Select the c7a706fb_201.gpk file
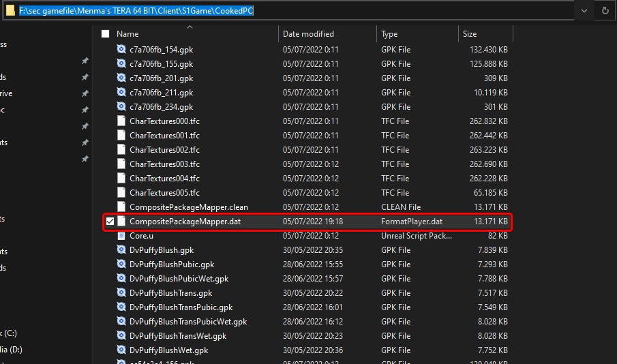617x364 pixels. [161, 78]
